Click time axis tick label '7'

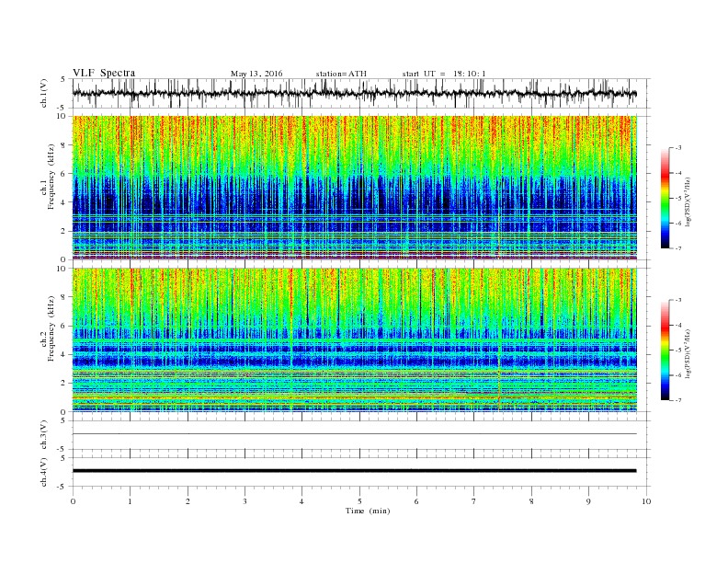click(x=474, y=501)
